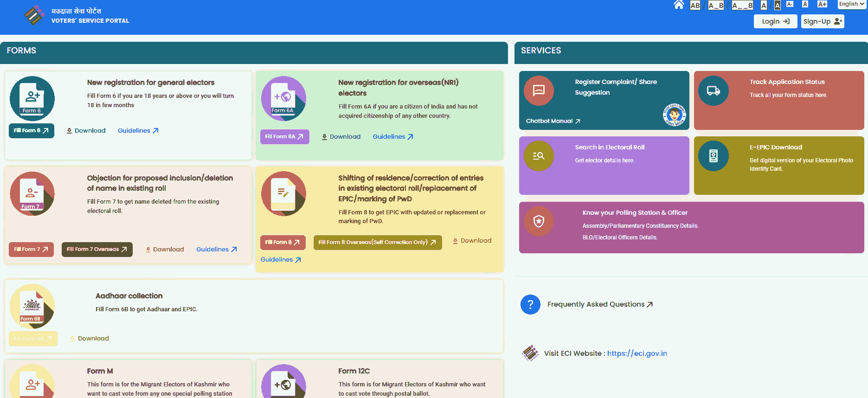This screenshot has width=868, height=398.
Task: Set wide letter spacing A__B
Action: (742, 6)
